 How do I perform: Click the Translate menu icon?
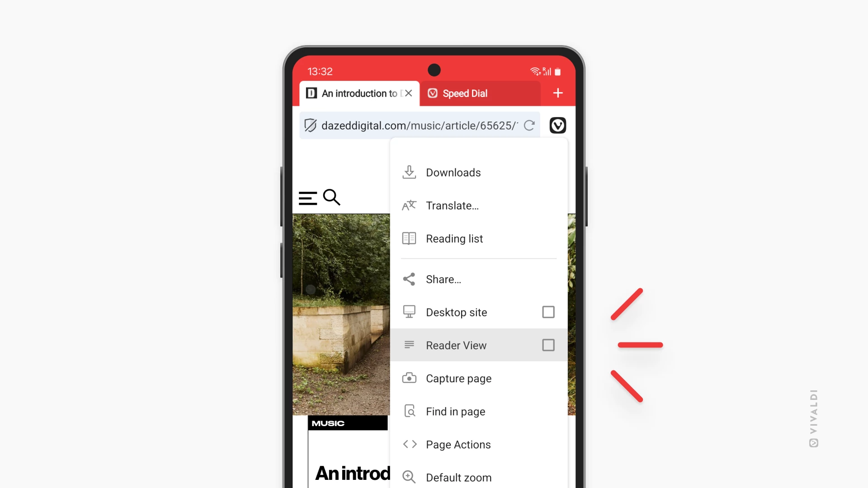408,205
